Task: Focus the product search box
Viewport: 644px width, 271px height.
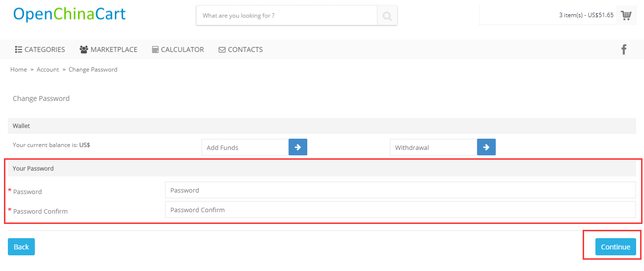Action: coord(287,16)
